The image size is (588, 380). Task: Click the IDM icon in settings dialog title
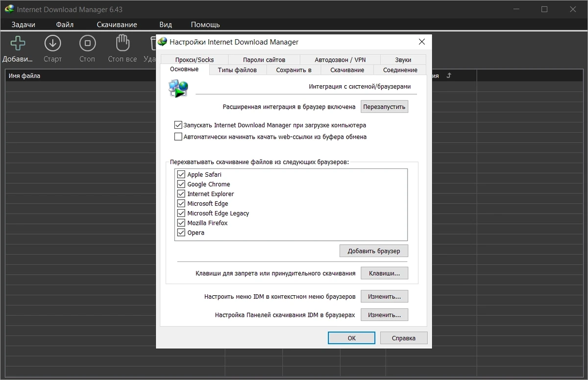coord(162,42)
